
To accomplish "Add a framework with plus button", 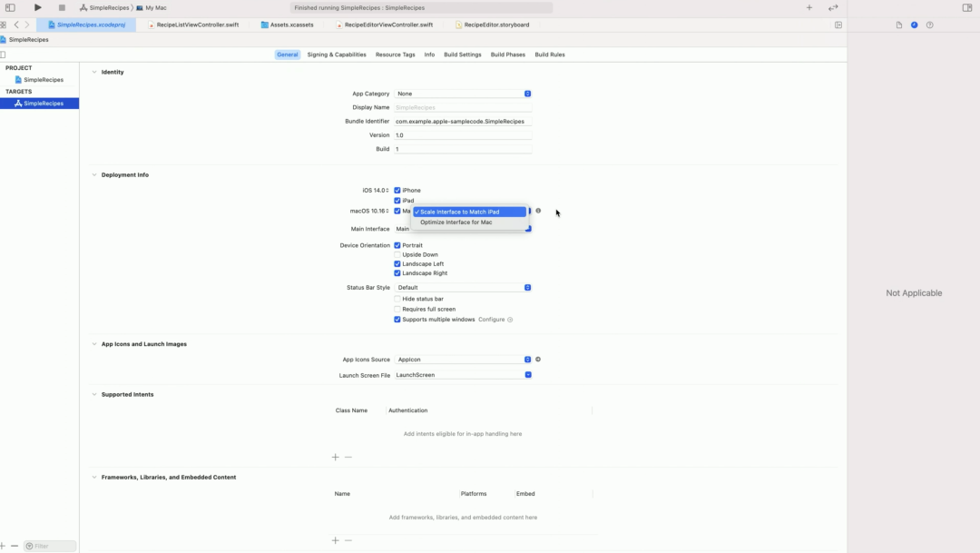I will [335, 540].
